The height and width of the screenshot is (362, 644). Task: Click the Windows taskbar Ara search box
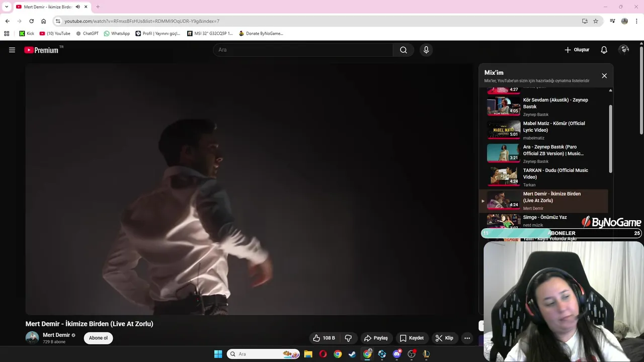[263, 354]
